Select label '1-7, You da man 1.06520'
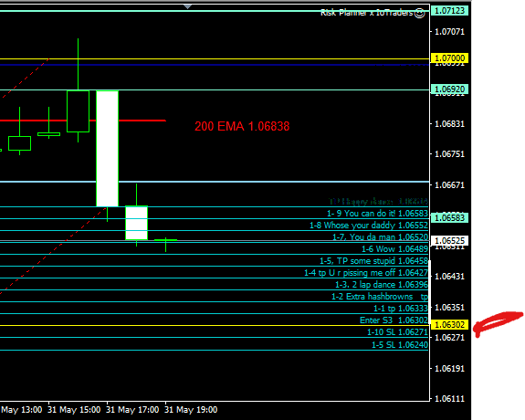Screen dimensions: 525x420 [x=380, y=236]
